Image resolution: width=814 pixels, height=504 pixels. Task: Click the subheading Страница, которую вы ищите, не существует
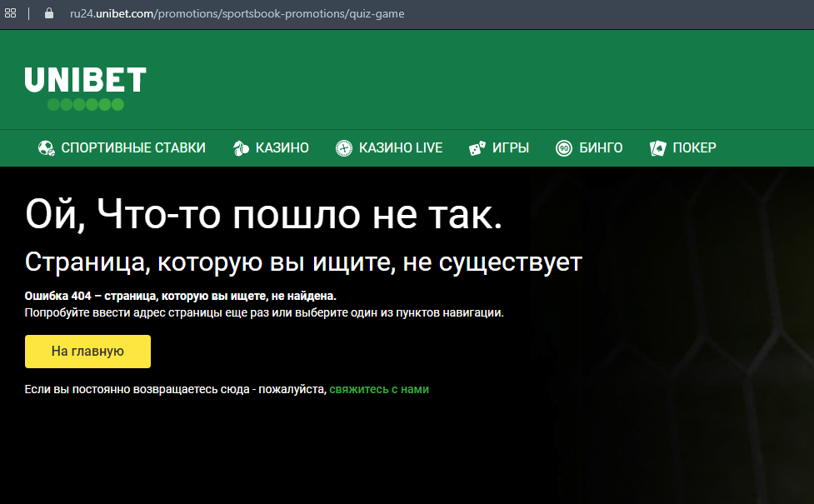(x=303, y=262)
